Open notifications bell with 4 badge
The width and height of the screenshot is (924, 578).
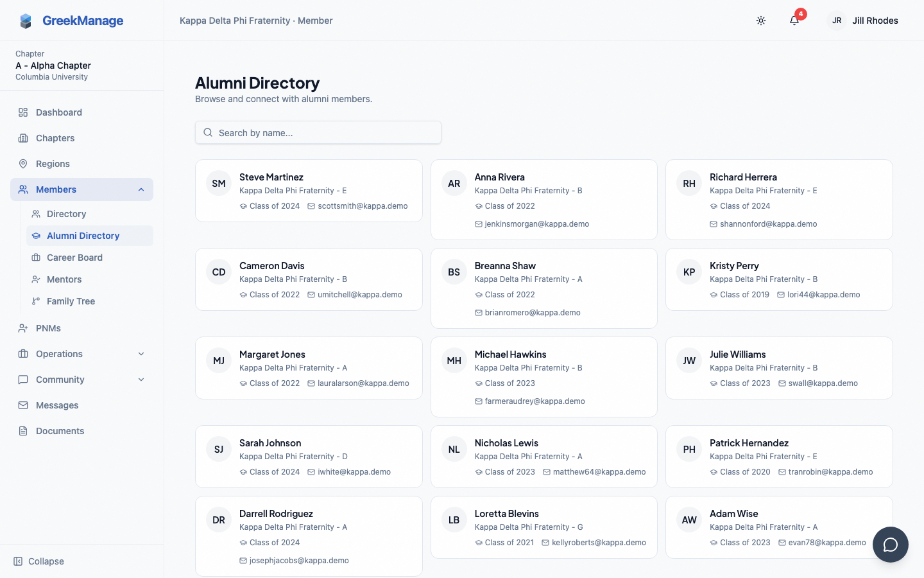click(794, 21)
